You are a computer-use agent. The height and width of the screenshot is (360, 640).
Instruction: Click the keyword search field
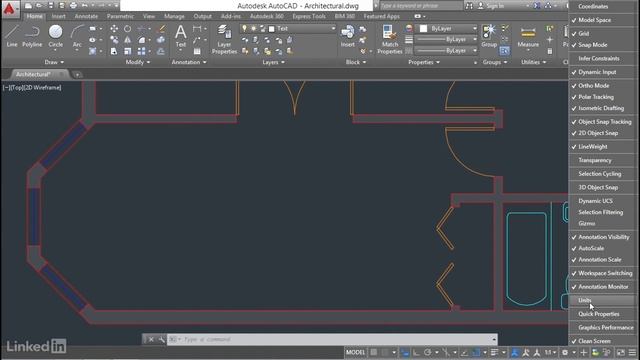coord(422,6)
